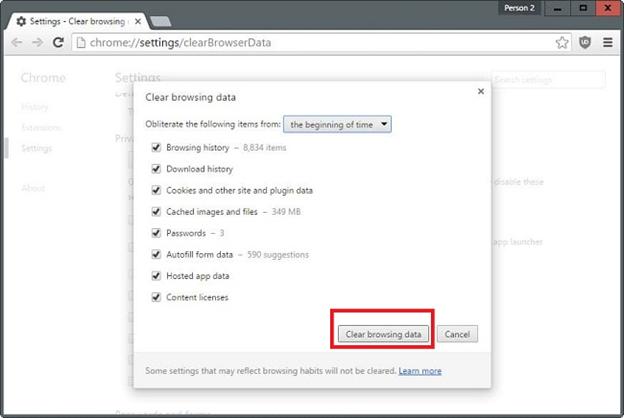Image resolution: width=624 pixels, height=418 pixels.
Task: Open the time range dropdown
Action: click(337, 125)
